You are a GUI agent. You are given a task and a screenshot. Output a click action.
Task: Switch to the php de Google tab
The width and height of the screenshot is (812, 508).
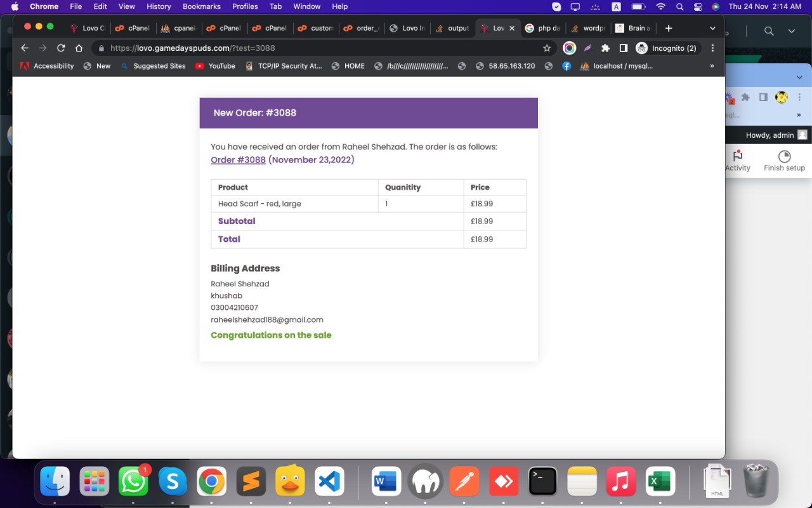tap(543, 29)
